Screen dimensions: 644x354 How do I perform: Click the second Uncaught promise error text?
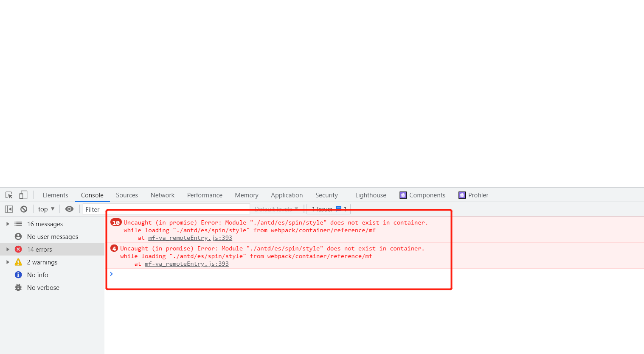(x=272, y=252)
